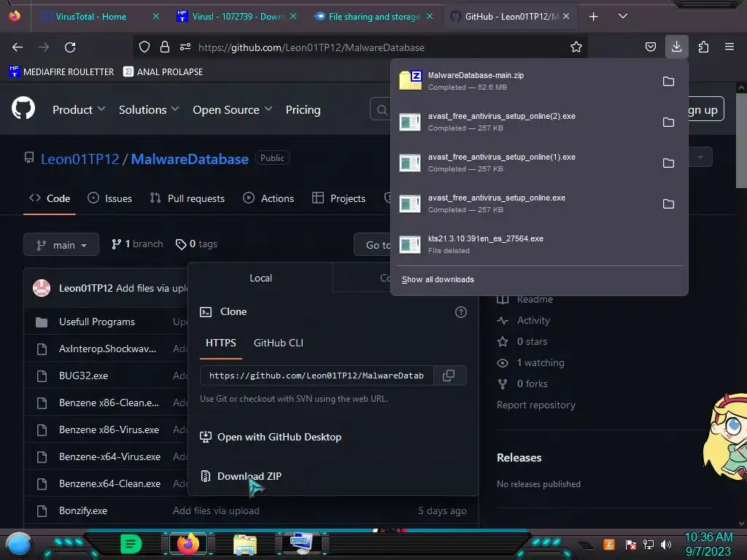
Task: Click the Leon01TP12 owner link
Action: pos(80,159)
